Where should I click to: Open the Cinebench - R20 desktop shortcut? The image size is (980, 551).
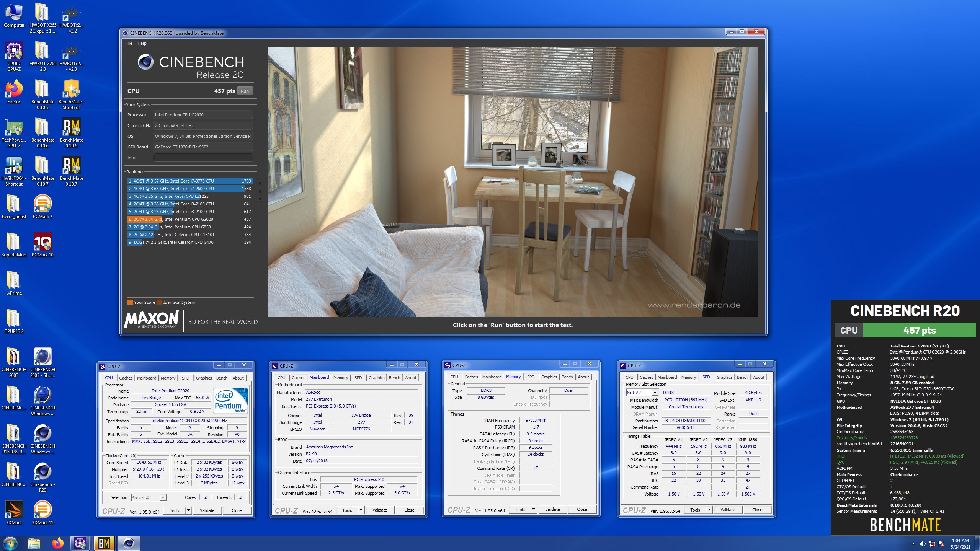point(42,477)
